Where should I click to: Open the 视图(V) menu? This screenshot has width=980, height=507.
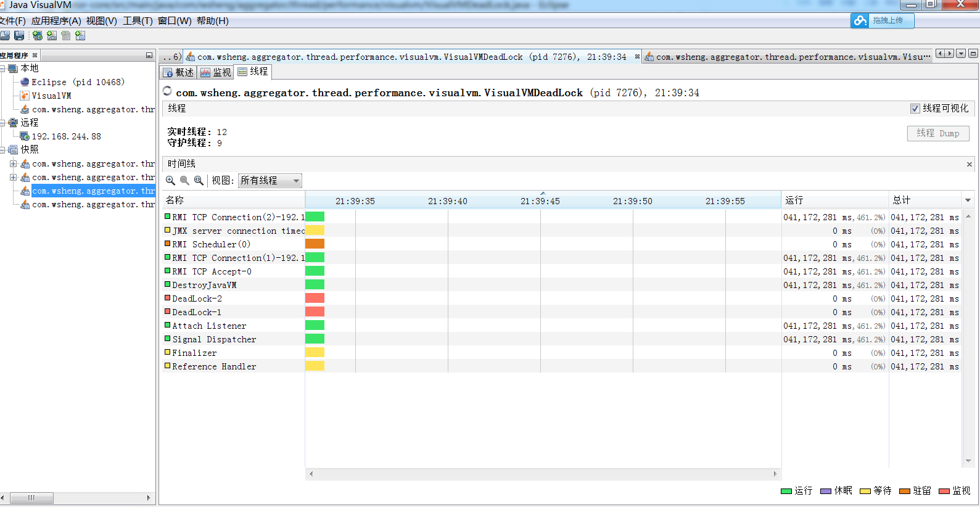pos(102,21)
